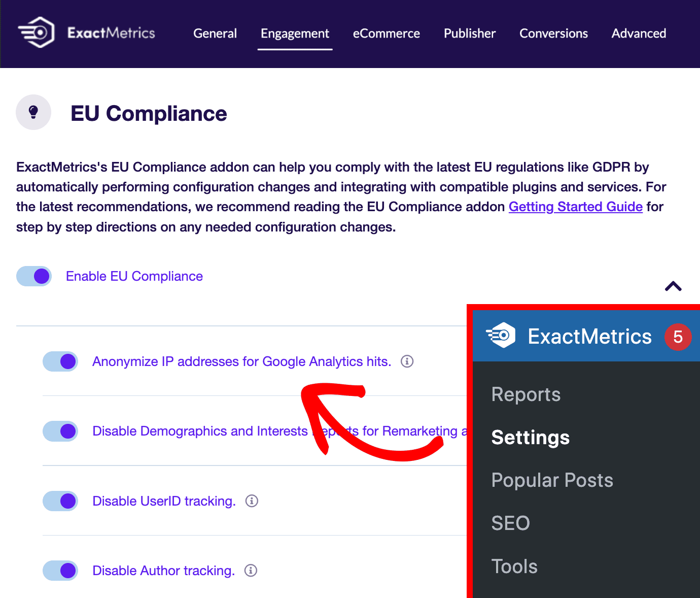Click the ExactMetrics sidebar menu header
The width and height of the screenshot is (700, 598).
pos(586,336)
